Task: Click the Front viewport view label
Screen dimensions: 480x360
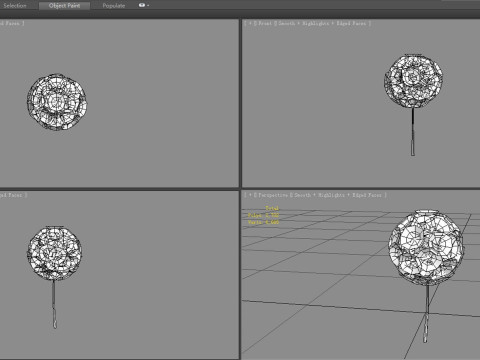Action: 265,23
